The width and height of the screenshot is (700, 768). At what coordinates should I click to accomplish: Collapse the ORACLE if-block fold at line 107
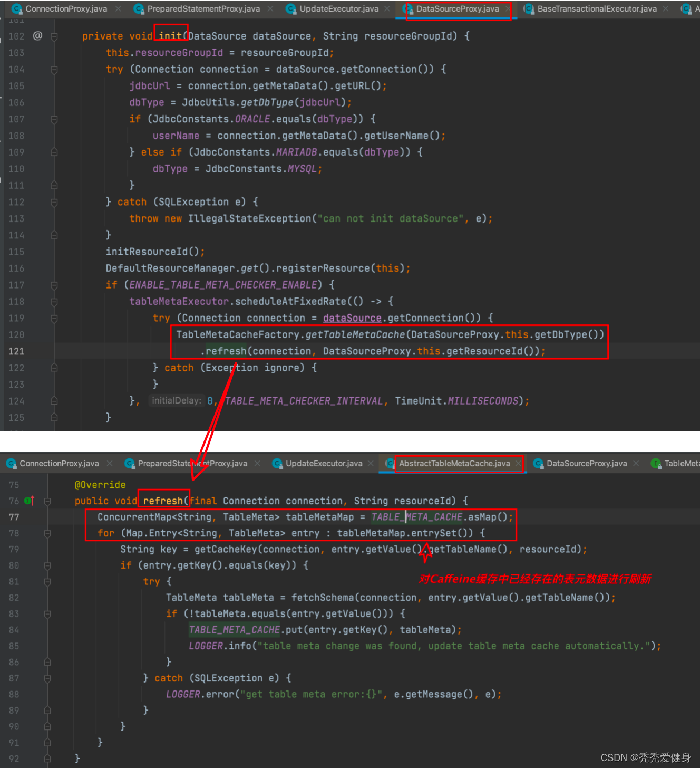tap(54, 119)
